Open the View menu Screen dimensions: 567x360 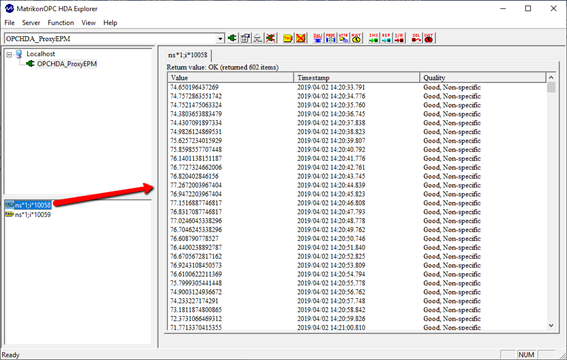(x=88, y=22)
